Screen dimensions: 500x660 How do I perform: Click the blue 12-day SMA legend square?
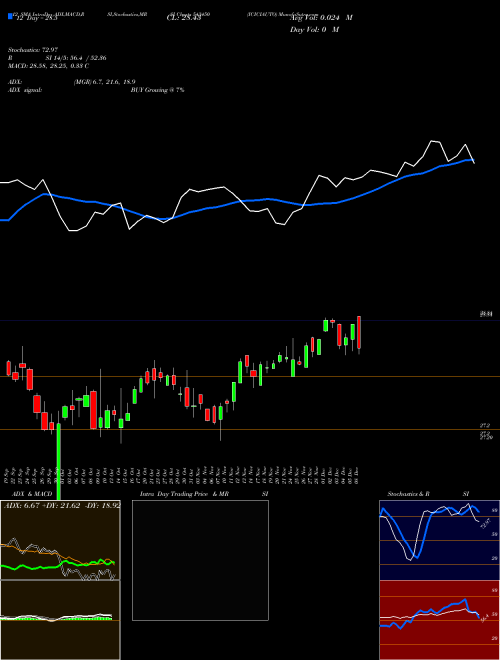(x=11, y=16)
